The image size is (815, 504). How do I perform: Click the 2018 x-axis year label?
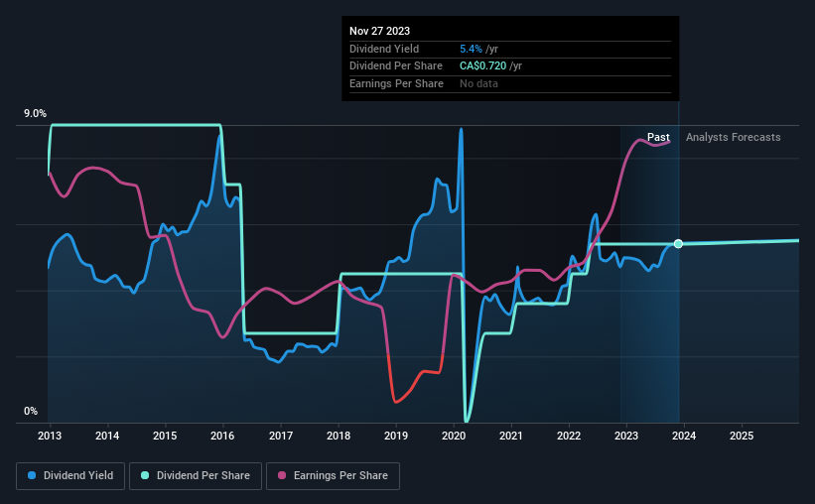[339, 436]
